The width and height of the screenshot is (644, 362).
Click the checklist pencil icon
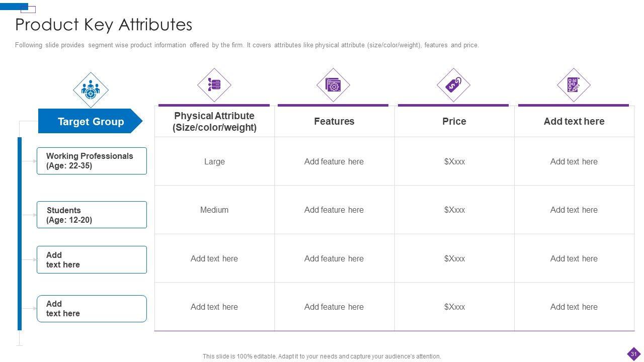pyautogui.click(x=574, y=85)
